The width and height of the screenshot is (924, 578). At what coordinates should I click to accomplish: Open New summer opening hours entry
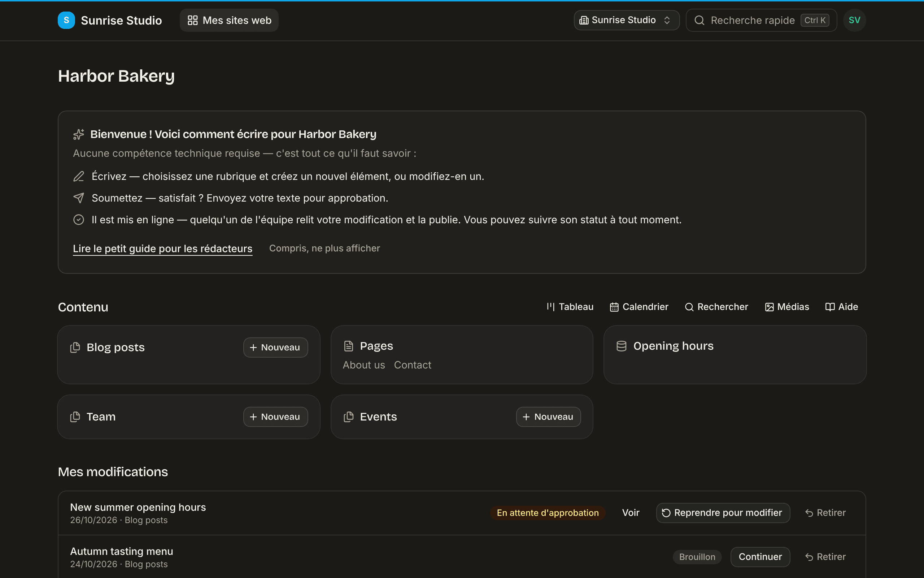138,507
